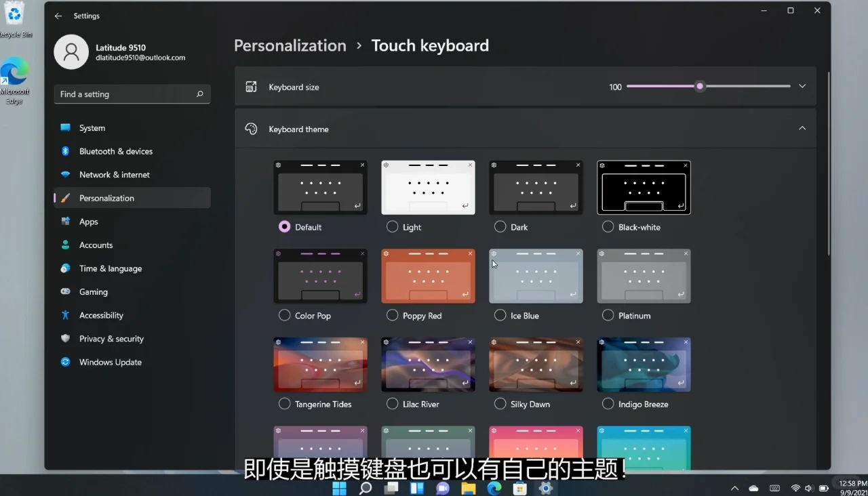Navigate back to Personalization via breadcrumb
The height and width of the screenshot is (496, 868).
[290, 45]
